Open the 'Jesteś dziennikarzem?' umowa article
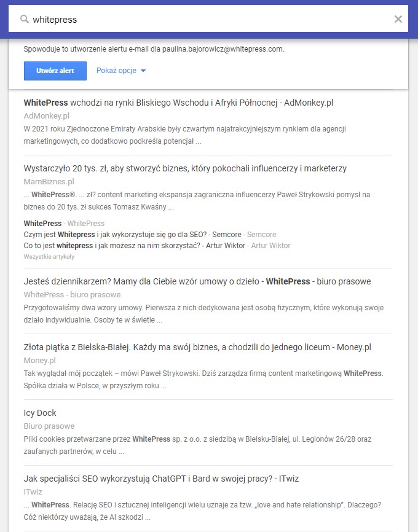 pos(197,281)
